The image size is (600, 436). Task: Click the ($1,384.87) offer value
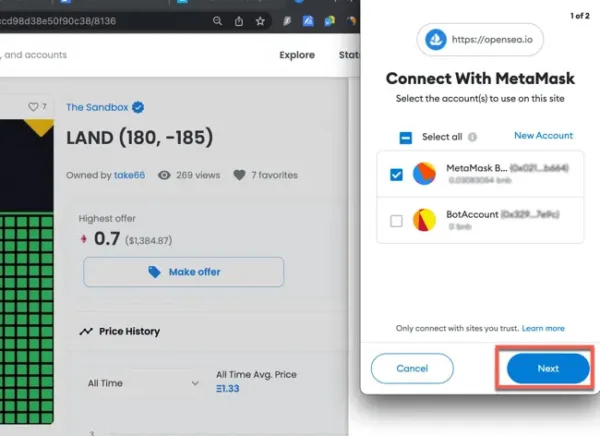148,240
